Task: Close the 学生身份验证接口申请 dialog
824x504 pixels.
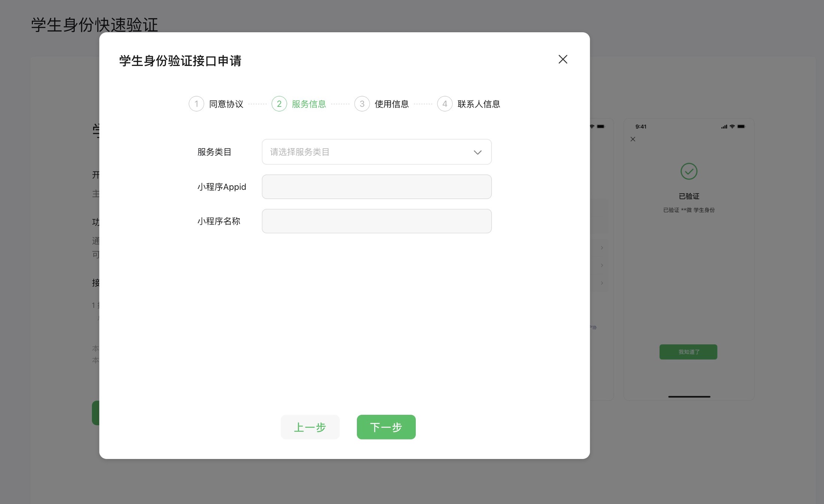Action: tap(562, 59)
